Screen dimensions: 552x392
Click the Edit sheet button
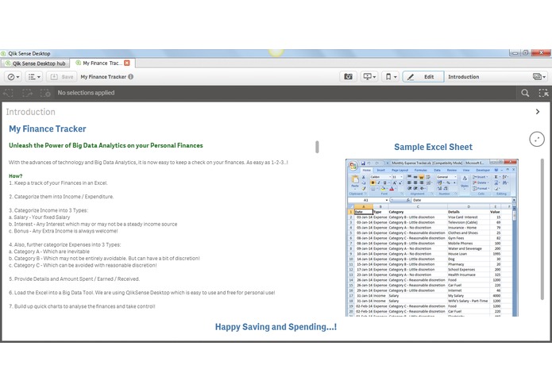pos(423,77)
